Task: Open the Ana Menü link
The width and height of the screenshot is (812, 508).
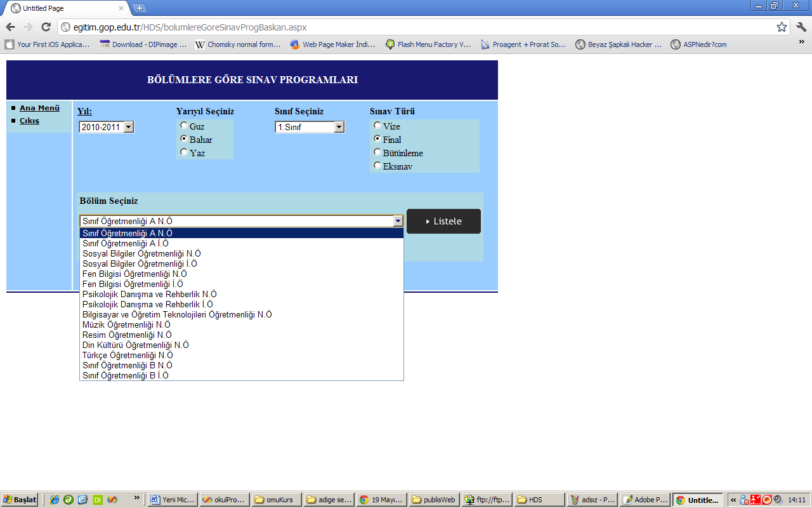Action: tap(39, 108)
